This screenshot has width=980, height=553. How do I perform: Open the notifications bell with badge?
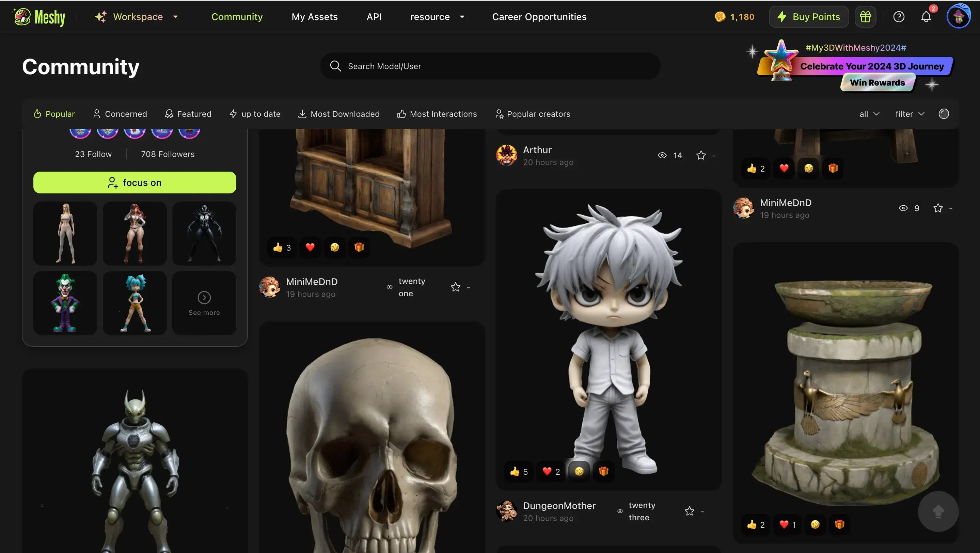tap(926, 17)
